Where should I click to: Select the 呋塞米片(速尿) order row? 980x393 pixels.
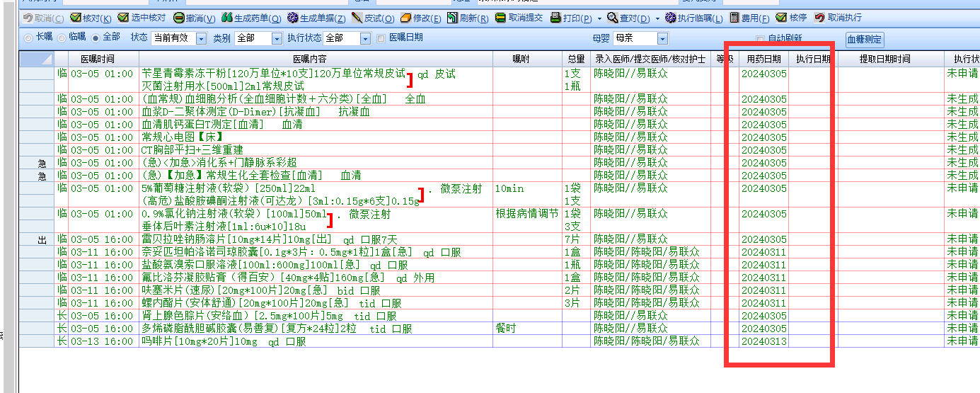[x=499, y=290]
